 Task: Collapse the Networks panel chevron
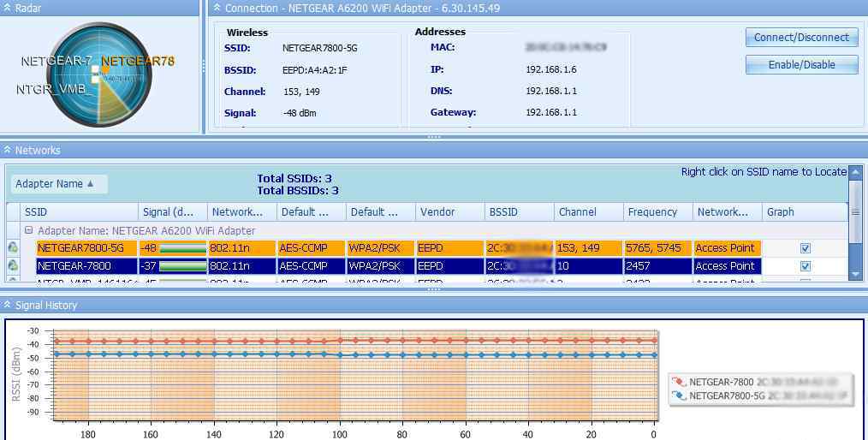pos(7,150)
